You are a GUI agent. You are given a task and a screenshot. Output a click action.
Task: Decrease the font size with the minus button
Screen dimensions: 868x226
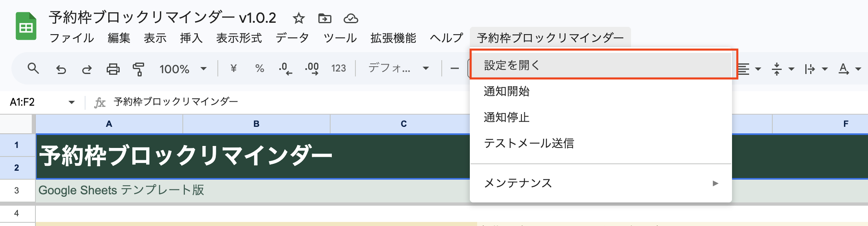(455, 69)
